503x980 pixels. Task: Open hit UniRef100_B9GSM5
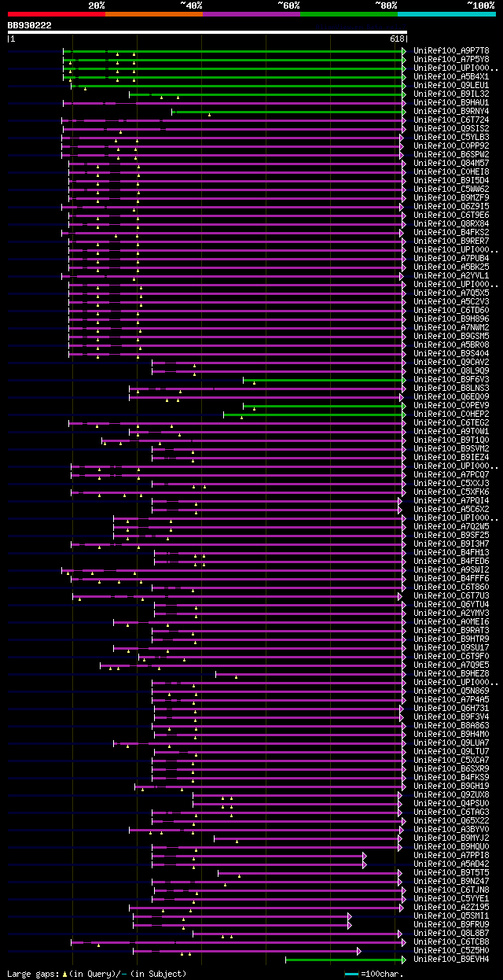[451, 337]
